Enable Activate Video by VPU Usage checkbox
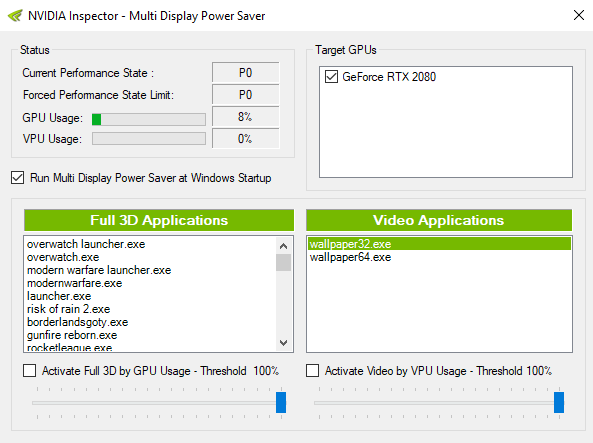The image size is (593, 443). pos(312,371)
